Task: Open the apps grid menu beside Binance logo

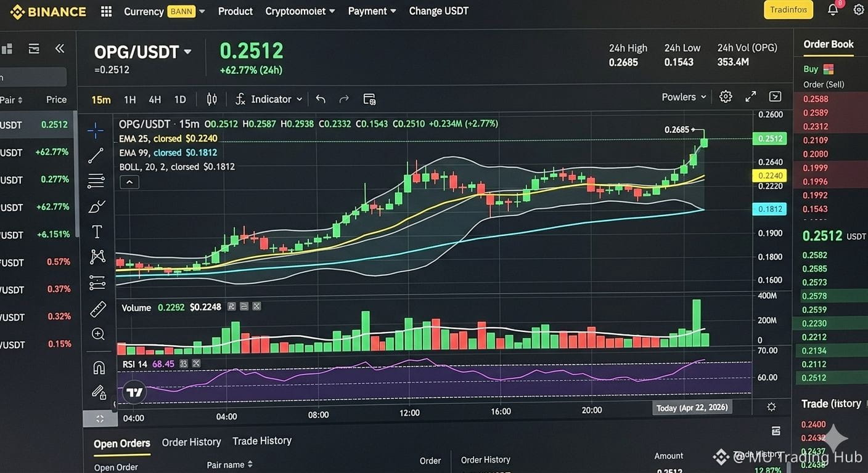Action: tap(106, 11)
